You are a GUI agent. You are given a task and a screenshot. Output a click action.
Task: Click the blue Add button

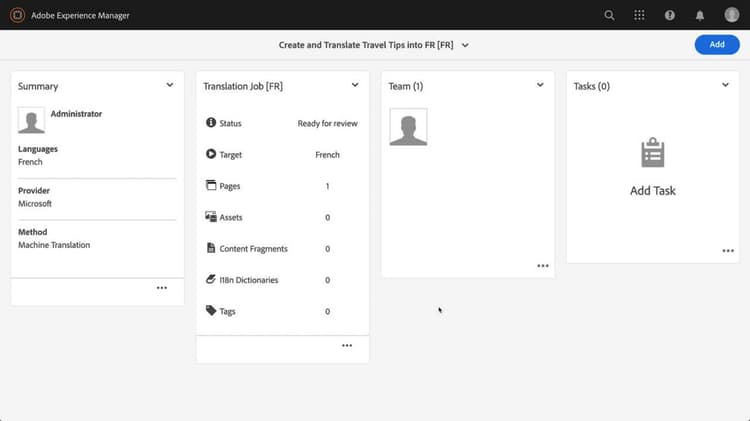click(x=717, y=44)
